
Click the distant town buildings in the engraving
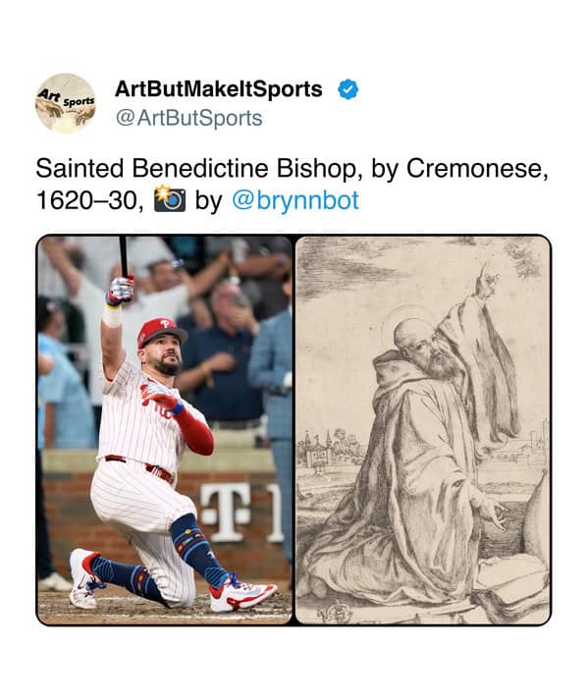(329, 447)
